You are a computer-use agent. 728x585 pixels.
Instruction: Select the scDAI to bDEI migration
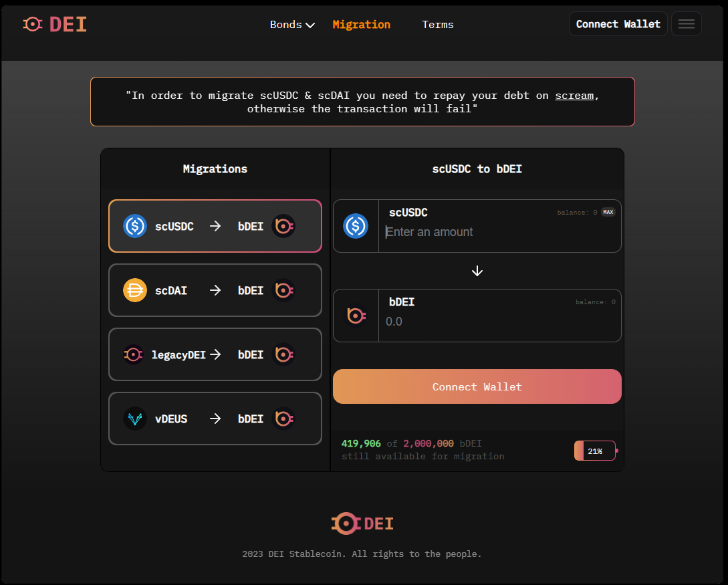coord(215,290)
